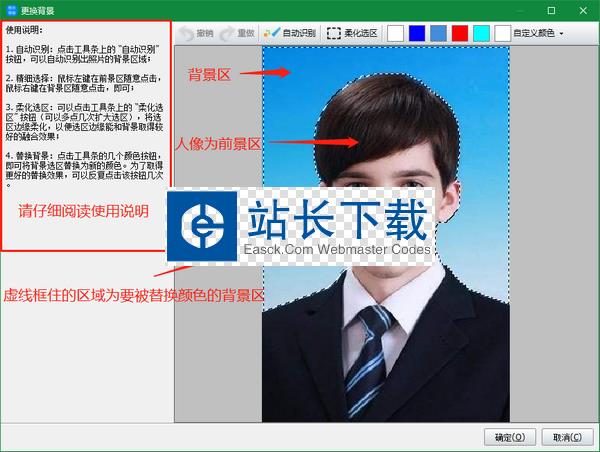
Task: Set background to the red swatch
Action: click(459, 33)
